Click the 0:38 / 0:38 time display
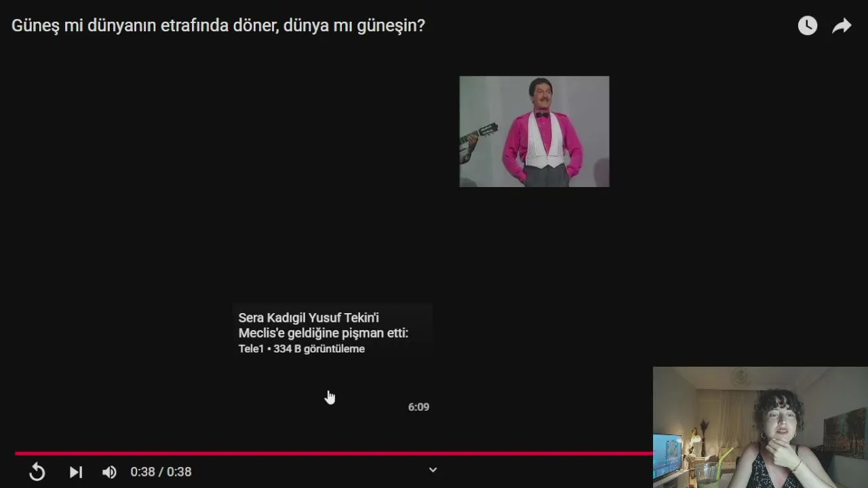The width and height of the screenshot is (868, 488). coord(161,472)
